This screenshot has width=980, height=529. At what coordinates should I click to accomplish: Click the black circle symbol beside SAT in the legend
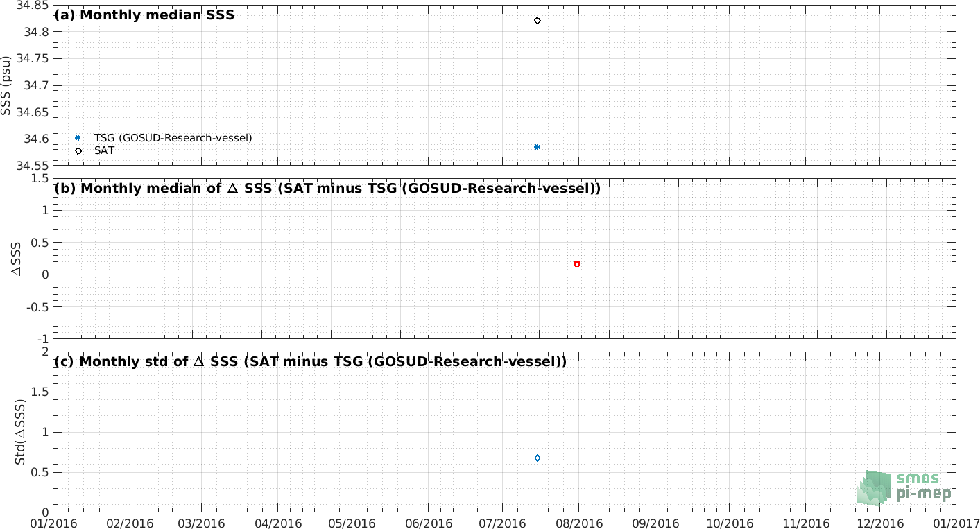78,150
